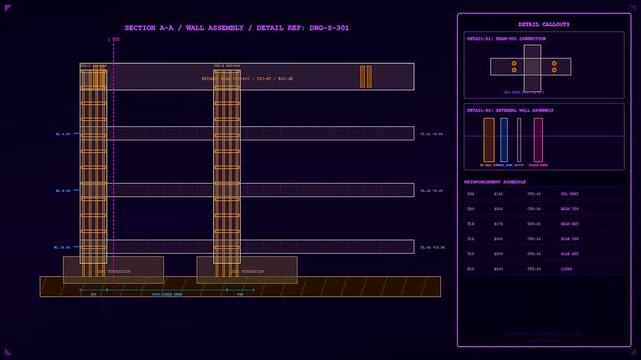
Task: Click the FL.01 level tag on right
Action: click(432, 134)
